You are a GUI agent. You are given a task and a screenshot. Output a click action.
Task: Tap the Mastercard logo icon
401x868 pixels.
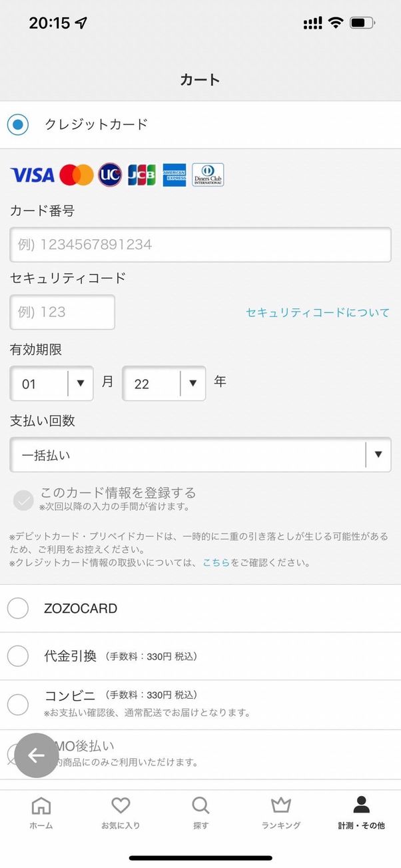tap(77, 175)
